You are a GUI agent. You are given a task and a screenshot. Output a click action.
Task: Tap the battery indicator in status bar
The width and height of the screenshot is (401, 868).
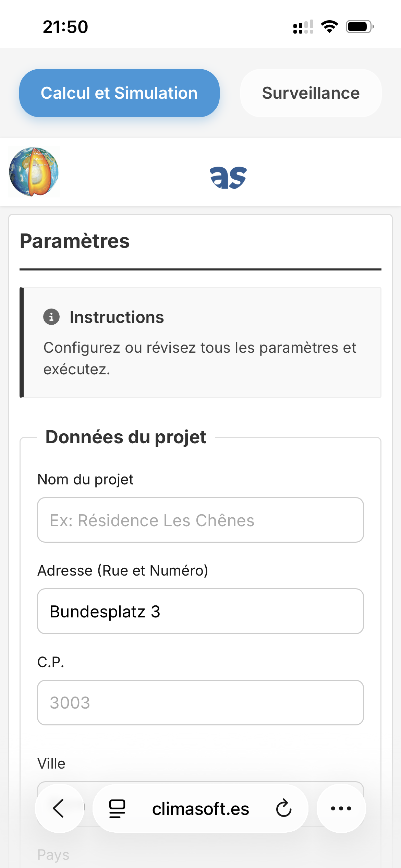(x=359, y=27)
